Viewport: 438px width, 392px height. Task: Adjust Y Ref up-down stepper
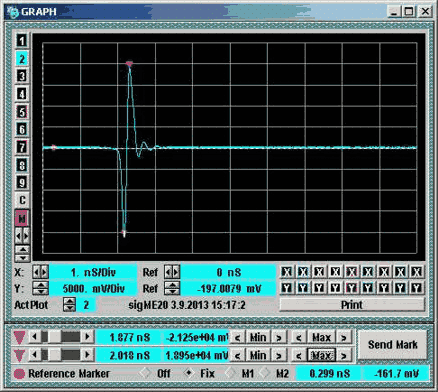(x=172, y=288)
